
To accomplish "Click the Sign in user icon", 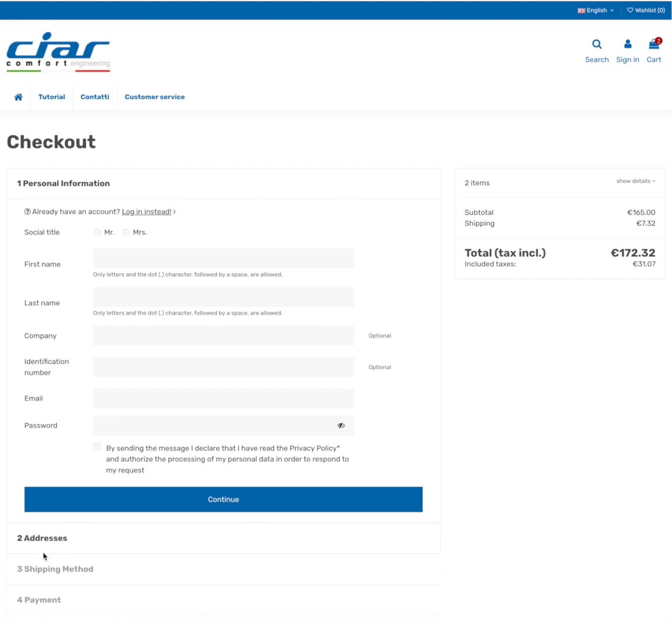I will pyautogui.click(x=627, y=45).
